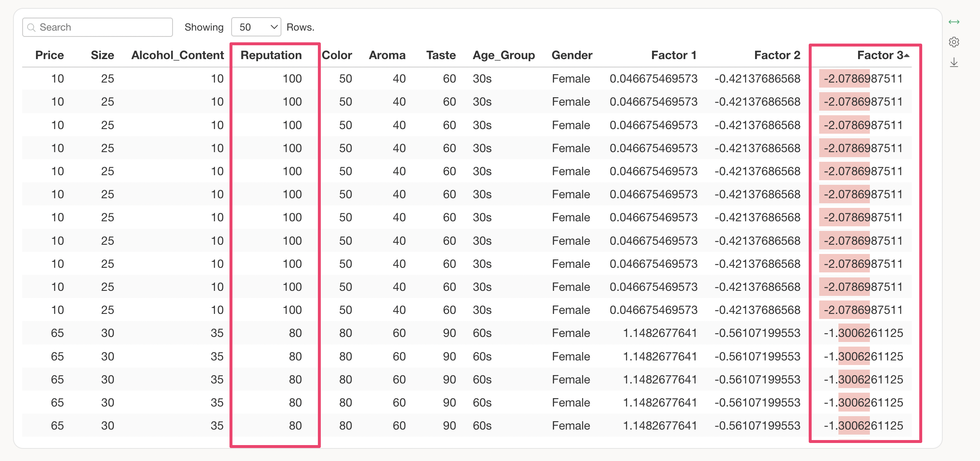Screen dimensions: 980x461
Task: Sort by the Size column header
Action: 102,55
